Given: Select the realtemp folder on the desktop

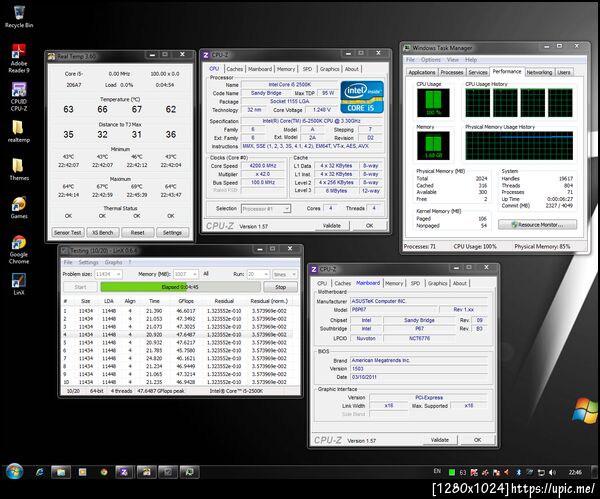Looking at the screenshot, I should (19, 131).
